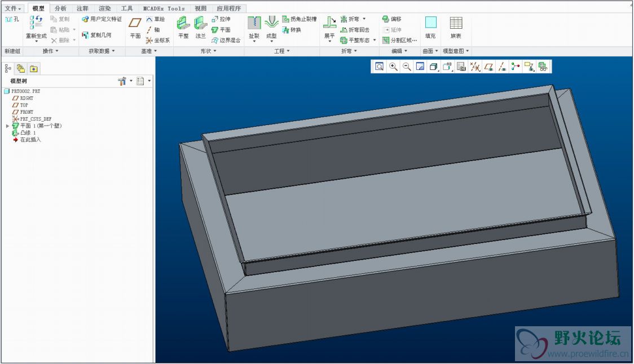Select the 扯裂 rip tool
This screenshot has height=364, width=634.
click(254, 28)
